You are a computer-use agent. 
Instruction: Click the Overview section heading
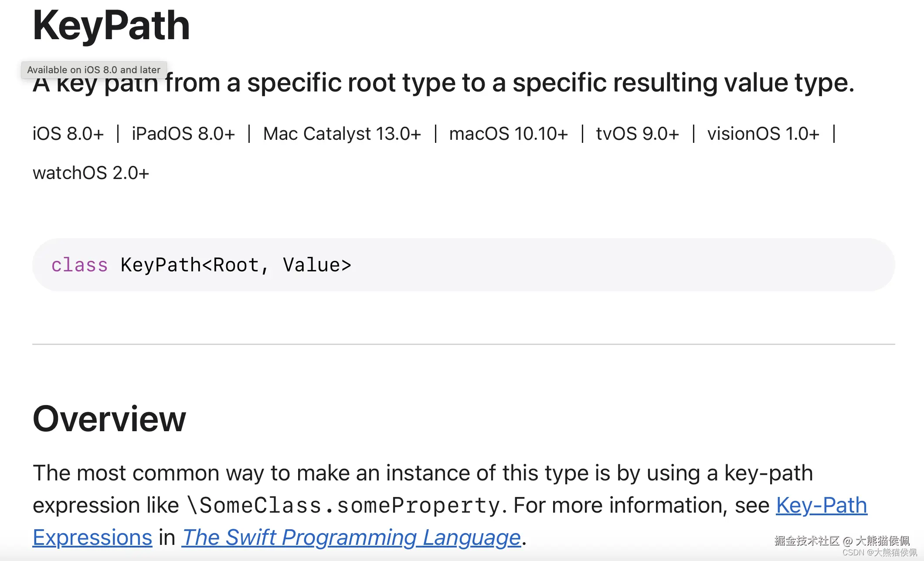click(109, 419)
